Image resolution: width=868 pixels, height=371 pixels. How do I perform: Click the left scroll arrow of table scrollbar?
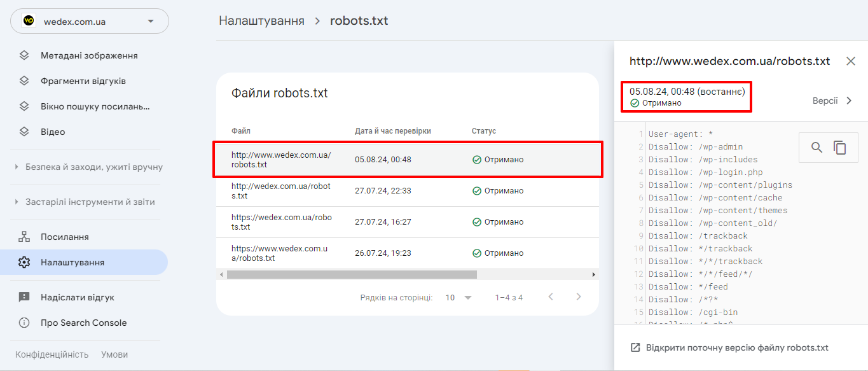[x=221, y=274]
